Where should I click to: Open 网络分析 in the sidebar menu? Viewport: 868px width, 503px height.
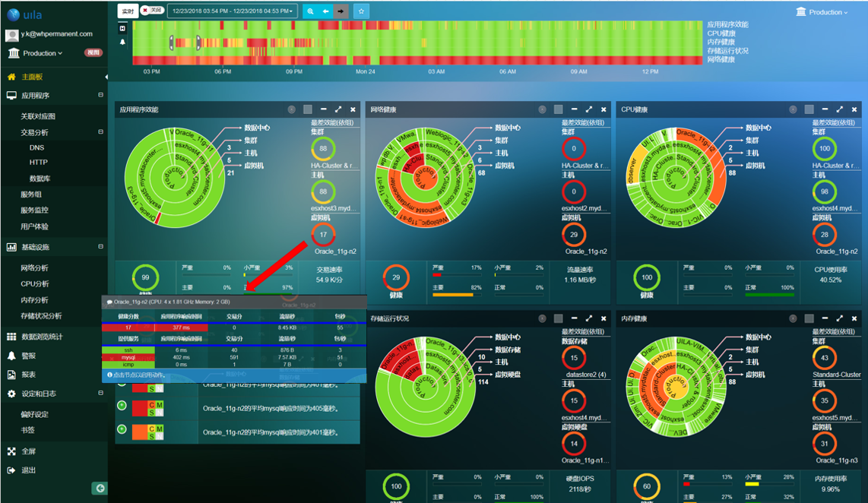coord(34,267)
